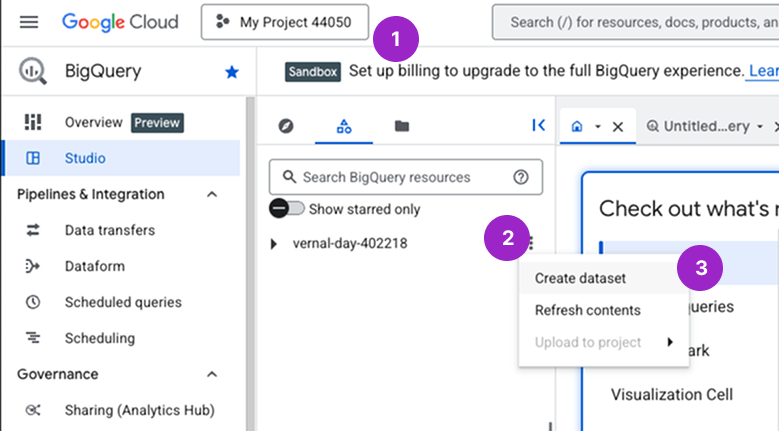Click the Visualization Cell entry
The width and height of the screenshot is (779, 431).
coord(672,394)
